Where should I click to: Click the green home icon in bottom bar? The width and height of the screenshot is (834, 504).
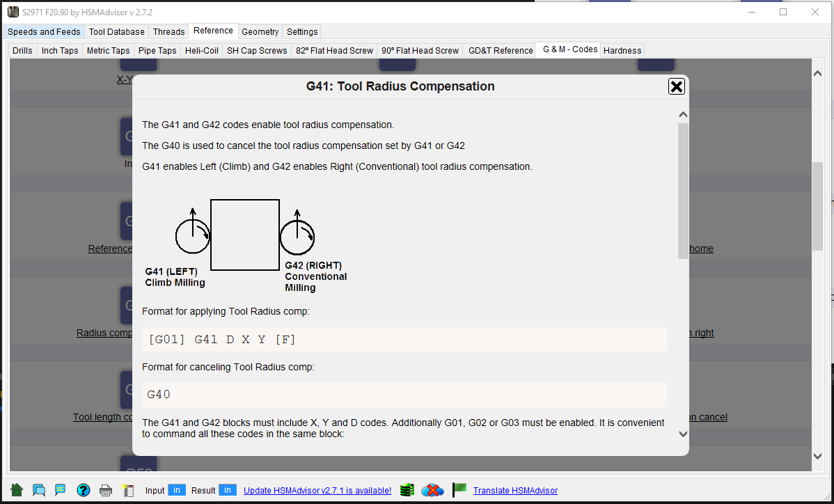[17, 490]
